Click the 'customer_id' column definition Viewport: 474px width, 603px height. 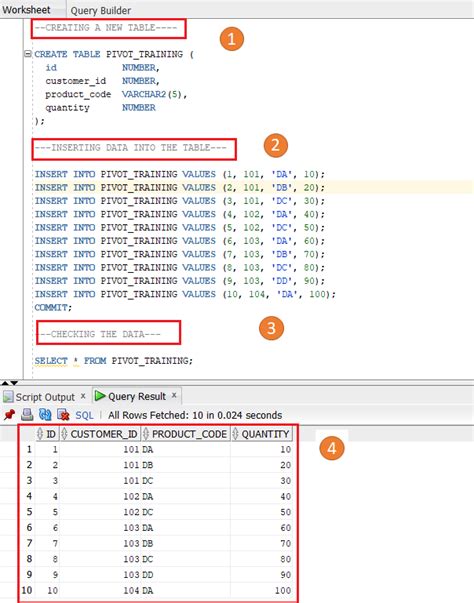pos(102,81)
